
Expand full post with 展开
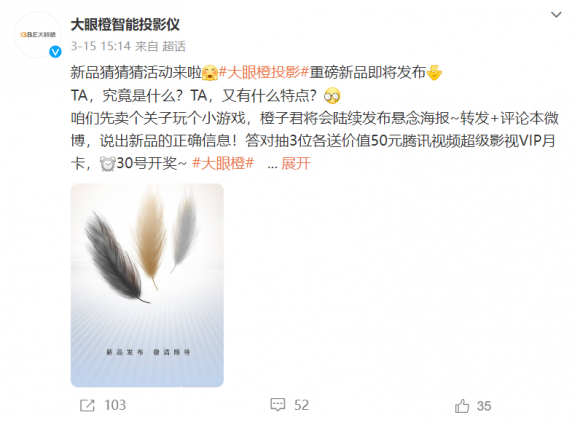(x=296, y=163)
